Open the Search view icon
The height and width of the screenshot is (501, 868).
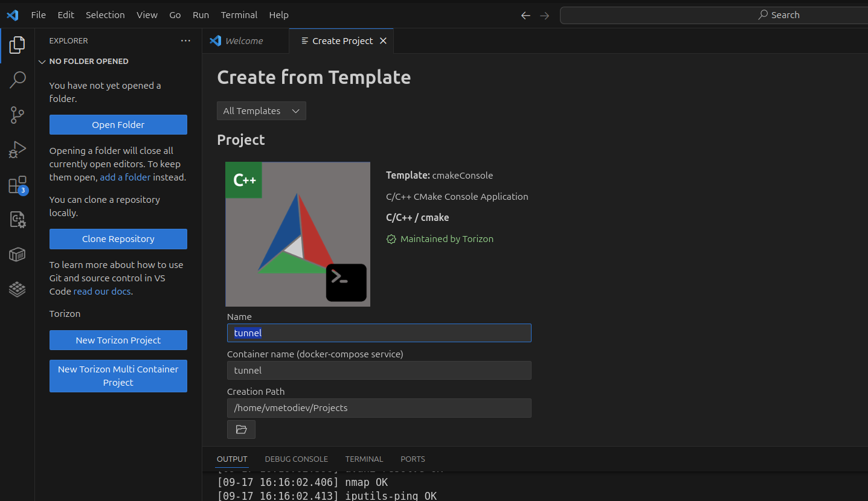click(17, 79)
